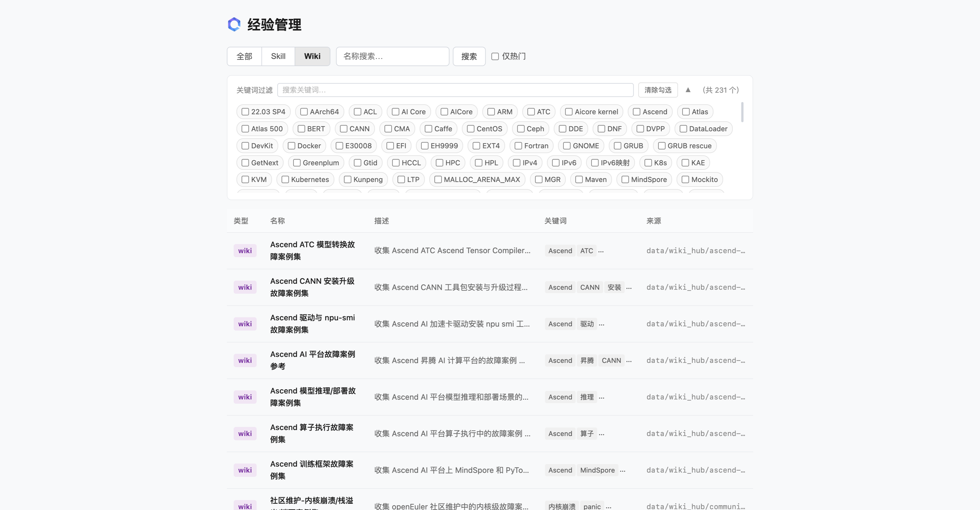This screenshot has height=510, width=980.
Task: Check the MindSpore keyword filter
Action: click(x=625, y=179)
